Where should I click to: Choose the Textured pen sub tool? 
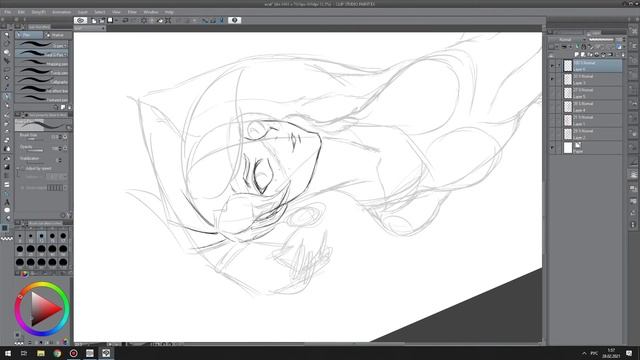pyautogui.click(x=42, y=99)
